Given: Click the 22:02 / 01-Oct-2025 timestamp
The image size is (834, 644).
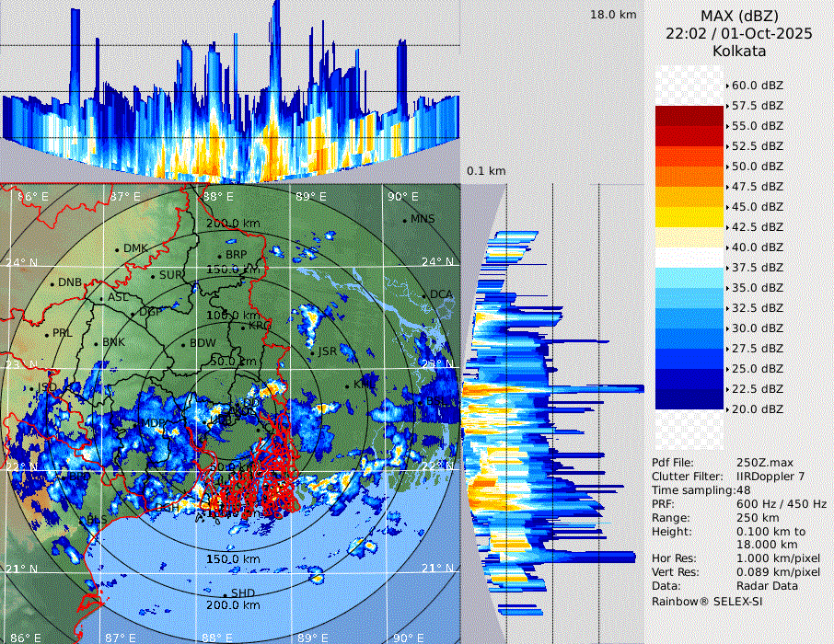Looking at the screenshot, I should [x=739, y=33].
